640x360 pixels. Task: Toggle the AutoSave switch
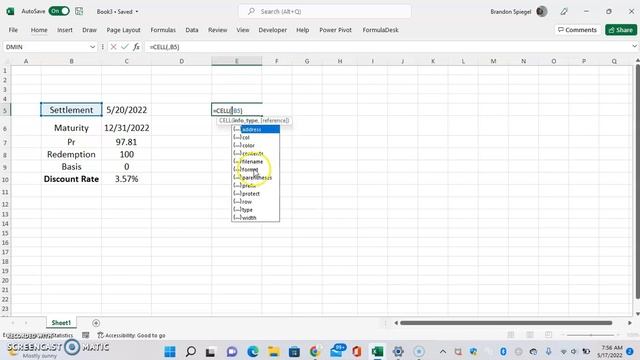(x=59, y=11)
